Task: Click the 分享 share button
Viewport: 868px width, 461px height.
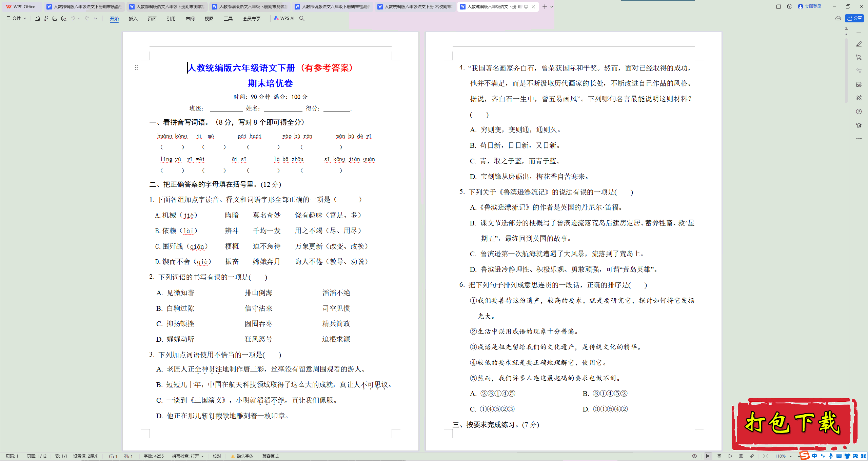Action: click(854, 18)
